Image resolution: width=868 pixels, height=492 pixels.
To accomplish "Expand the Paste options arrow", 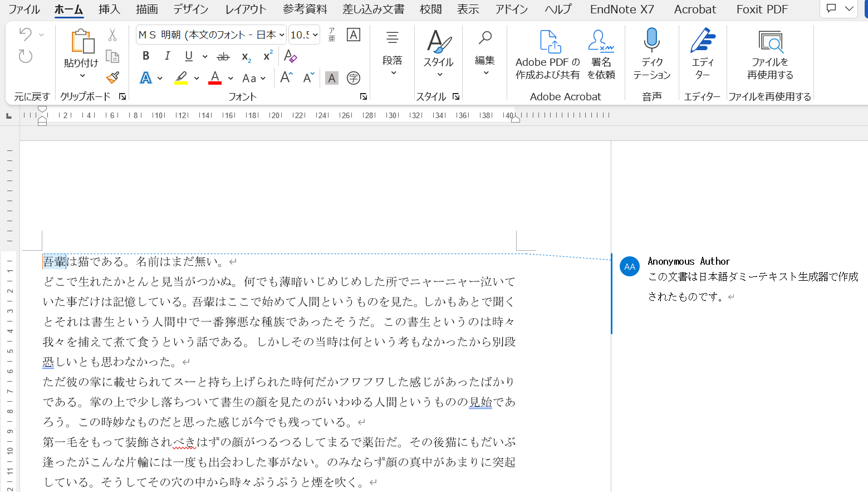I will point(82,76).
